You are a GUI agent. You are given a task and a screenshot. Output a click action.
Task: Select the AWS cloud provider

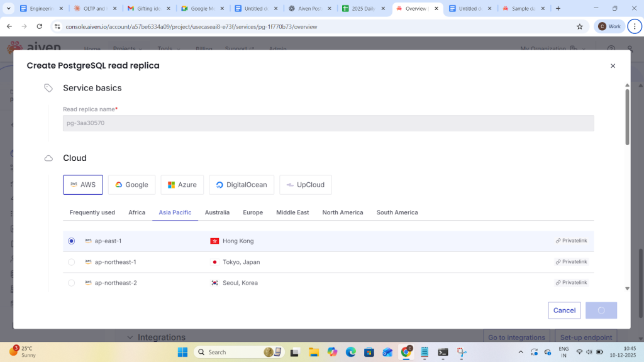(82, 185)
